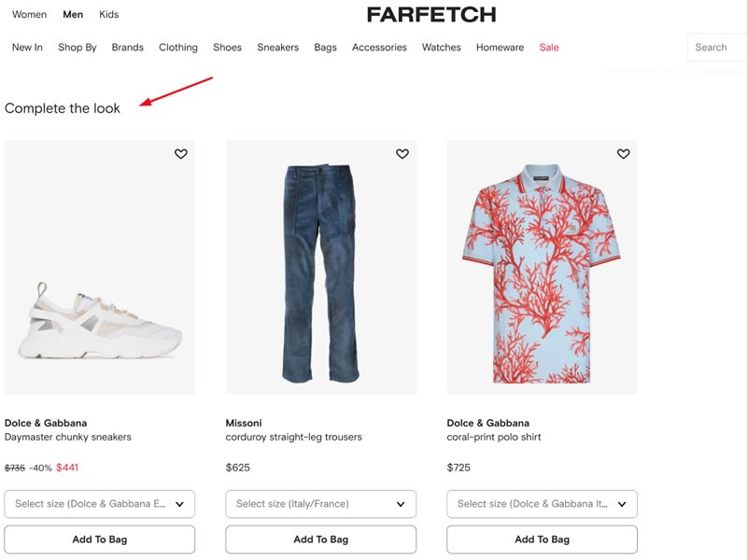Viewport: 747px width, 560px height.
Task: Switch to the Kids tab
Action: point(109,14)
